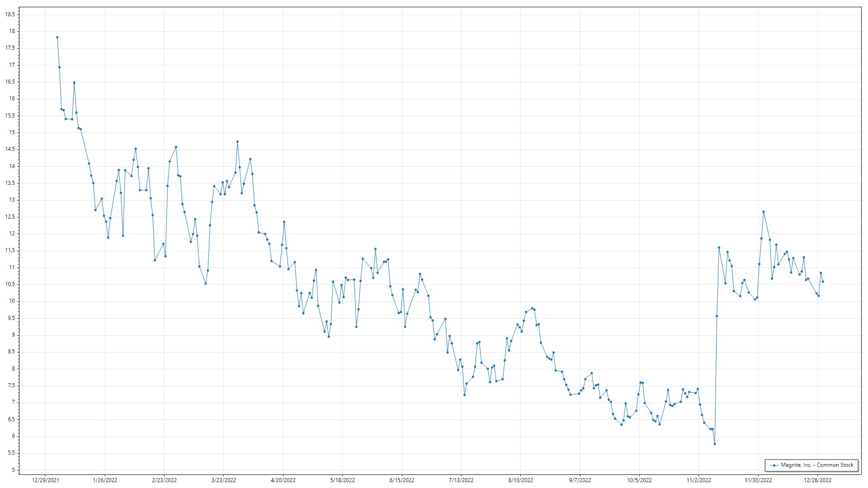Image resolution: width=868 pixels, height=488 pixels.
Task: Click the legend line marker icon
Action: pos(774,465)
